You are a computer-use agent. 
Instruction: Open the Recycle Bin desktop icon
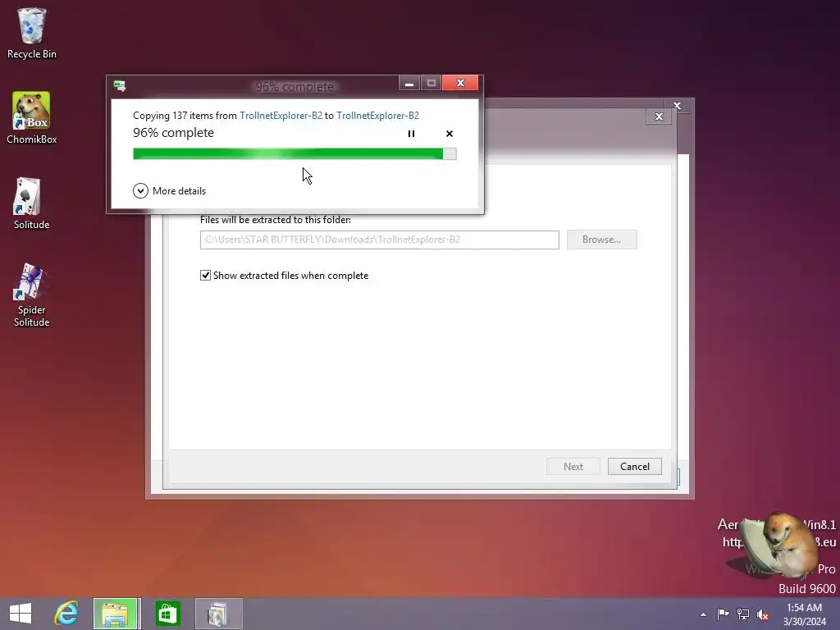pyautogui.click(x=32, y=33)
